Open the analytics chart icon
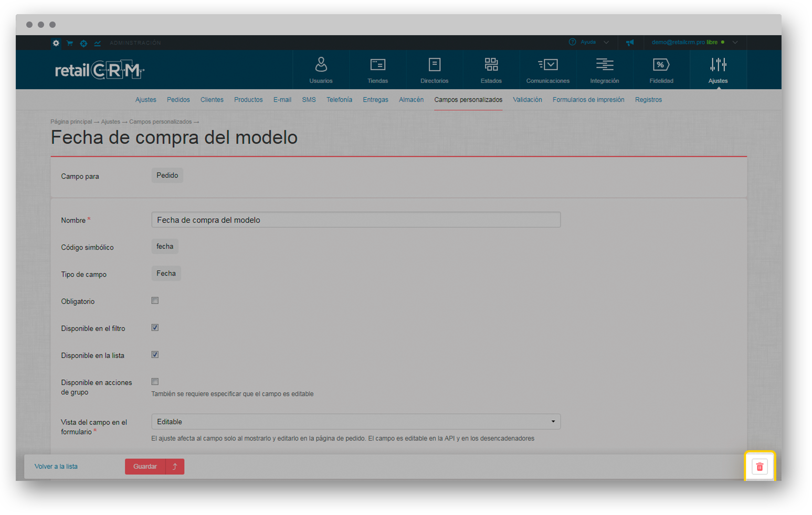Image resolution: width=812 pixels, height=515 pixels. click(x=98, y=43)
